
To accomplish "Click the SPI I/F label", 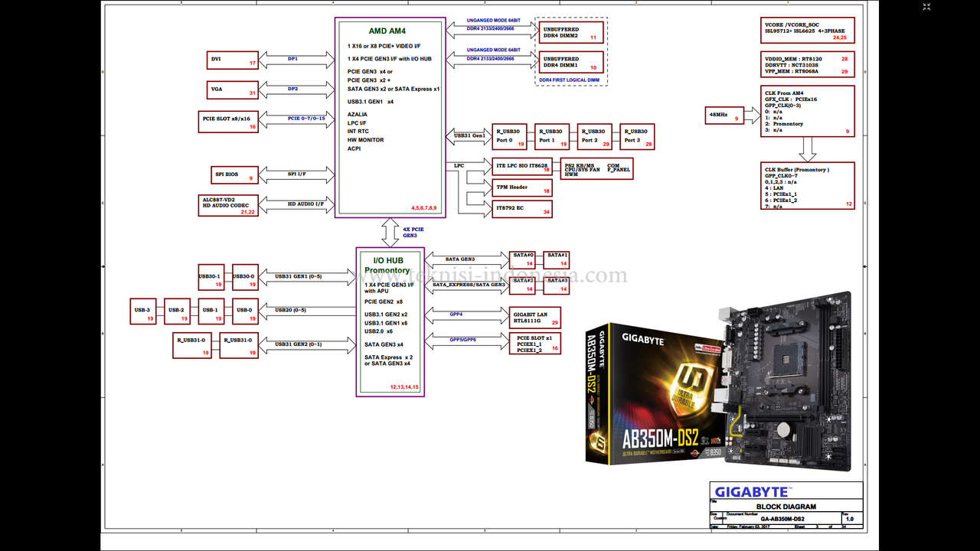I will 297,174.
